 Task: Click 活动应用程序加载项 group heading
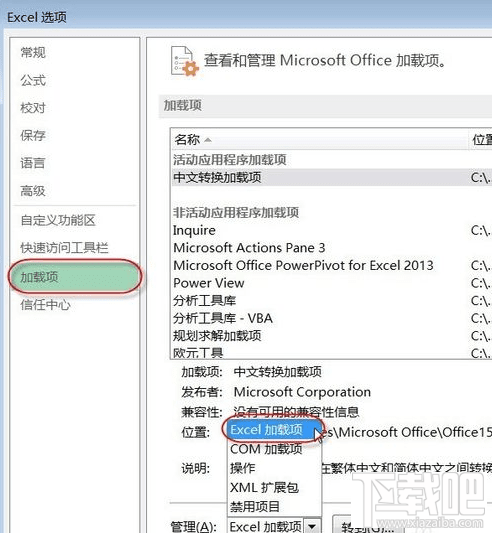(x=230, y=159)
